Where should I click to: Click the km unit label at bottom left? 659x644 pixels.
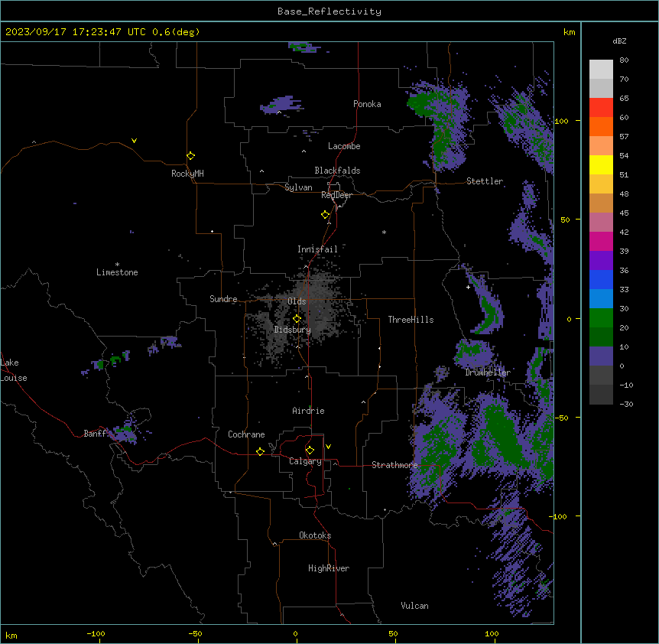(11, 635)
